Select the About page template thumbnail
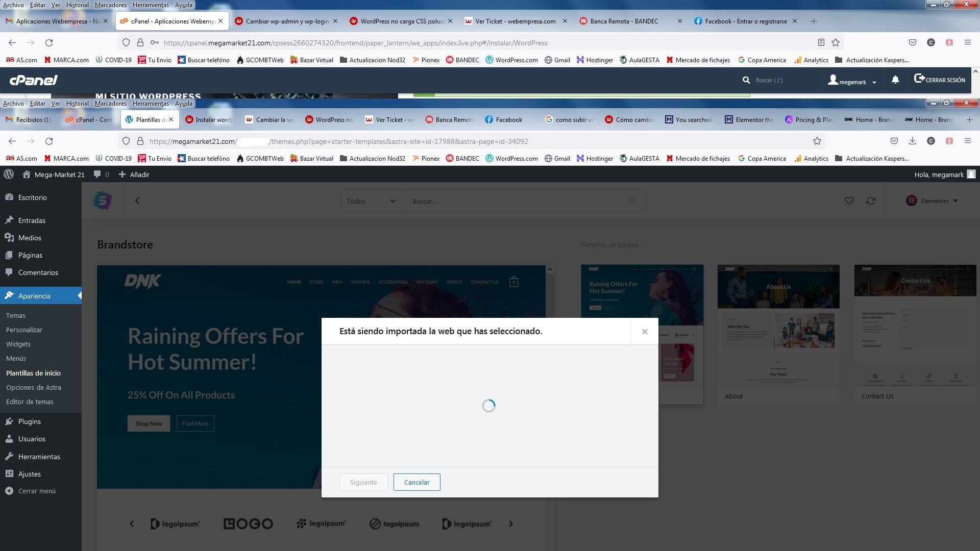 tap(778, 334)
